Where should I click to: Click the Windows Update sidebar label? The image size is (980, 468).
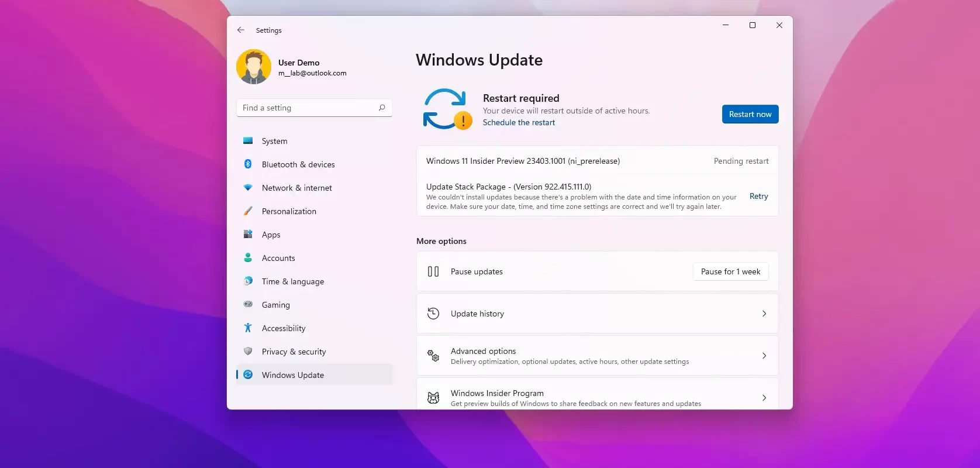pyautogui.click(x=293, y=375)
